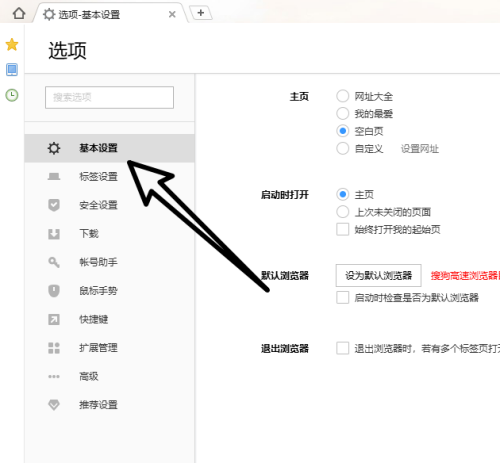Image resolution: width=500 pixels, height=463 pixels.
Task: Click the key icon beside 帐号助手
Action: click(54, 262)
